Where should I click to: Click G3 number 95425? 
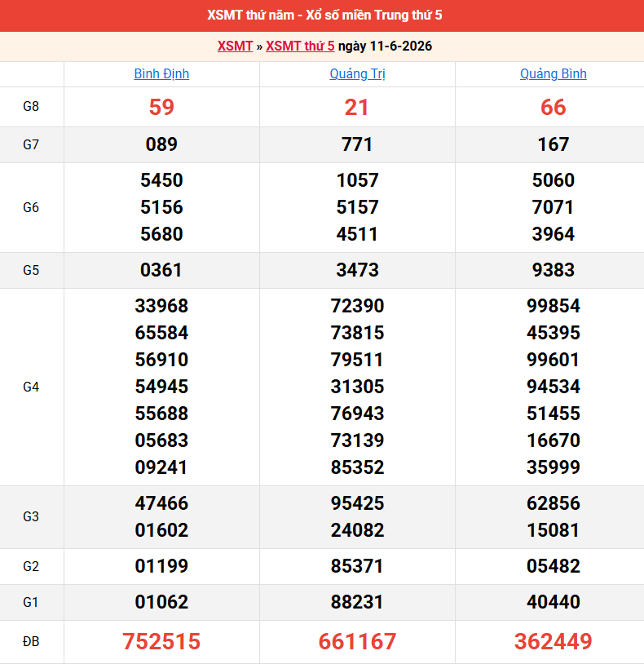click(358, 503)
